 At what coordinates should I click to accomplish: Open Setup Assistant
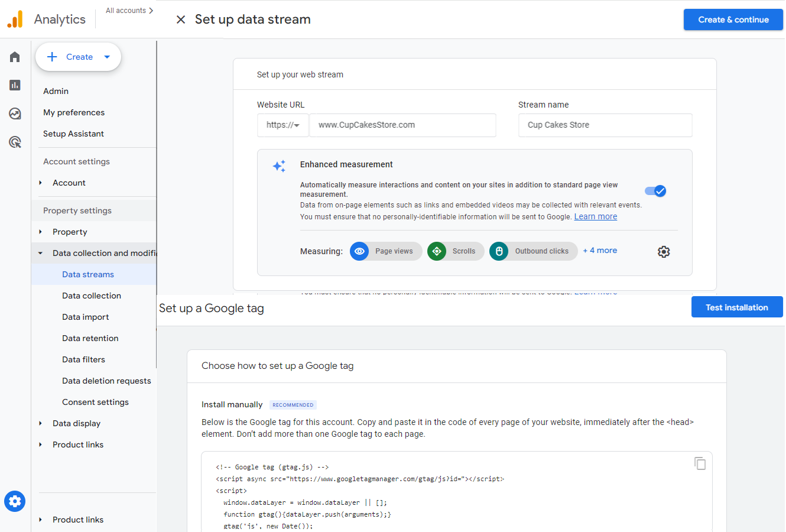pos(73,134)
